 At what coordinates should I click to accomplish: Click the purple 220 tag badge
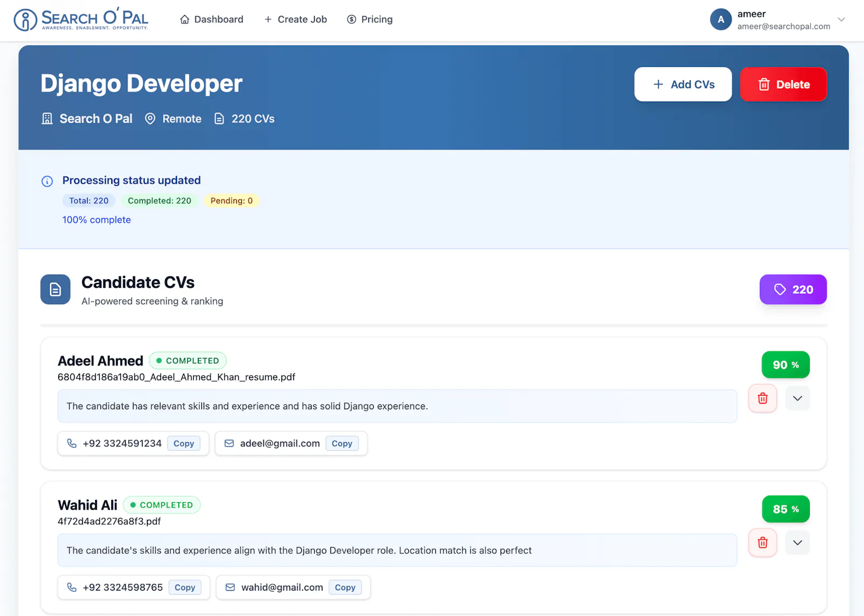click(x=793, y=289)
